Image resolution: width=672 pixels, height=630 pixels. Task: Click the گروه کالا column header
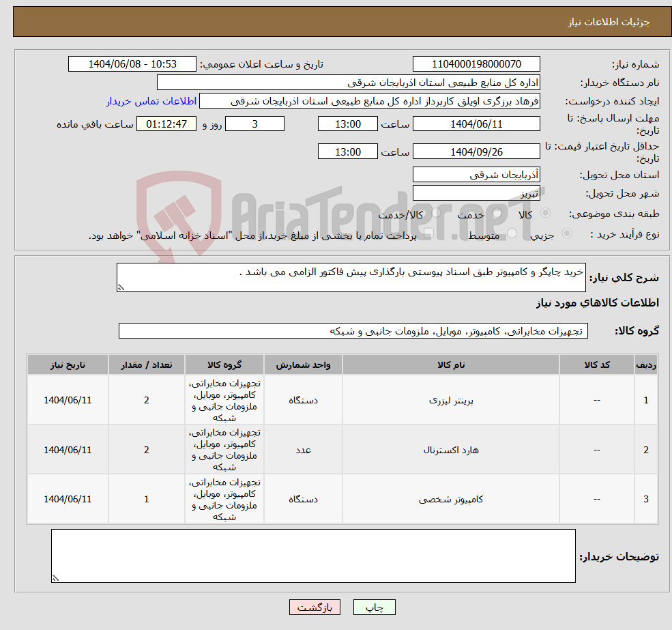point(224,364)
